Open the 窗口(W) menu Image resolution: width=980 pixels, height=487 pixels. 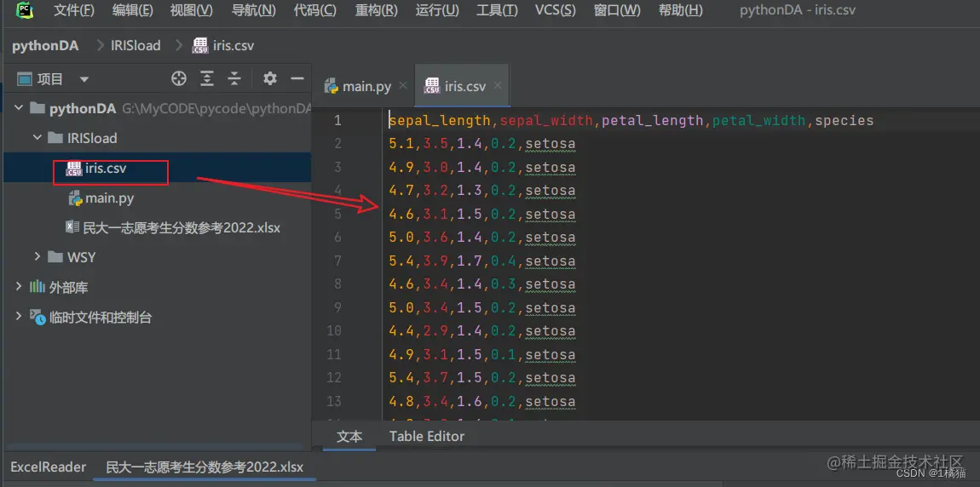(617, 10)
